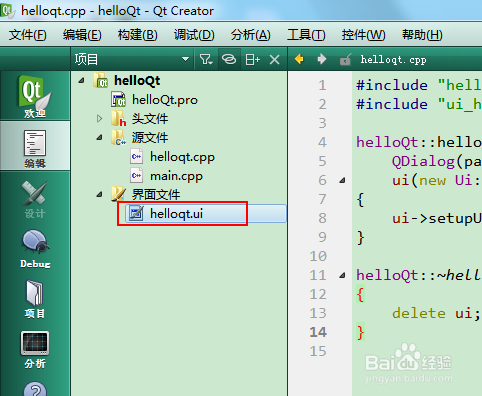The width and height of the screenshot is (482, 396).
Task: Open the Welcome mode (欢迎)
Action: point(35,97)
